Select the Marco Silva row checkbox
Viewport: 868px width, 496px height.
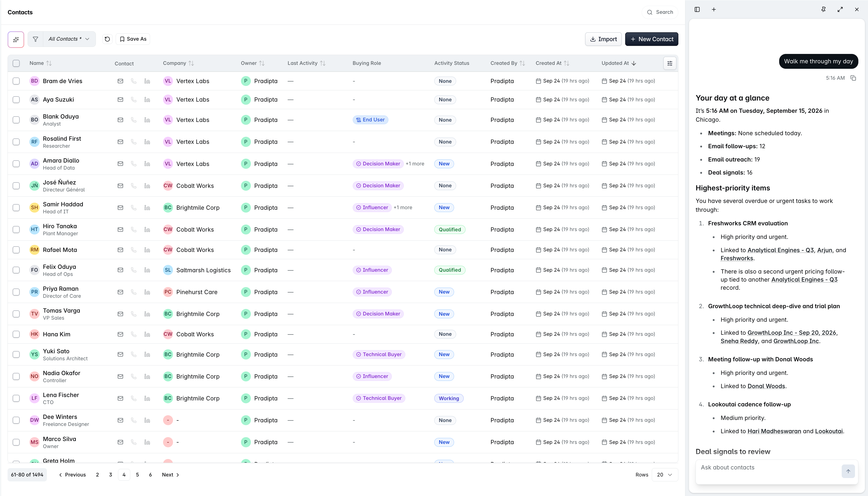click(x=16, y=442)
